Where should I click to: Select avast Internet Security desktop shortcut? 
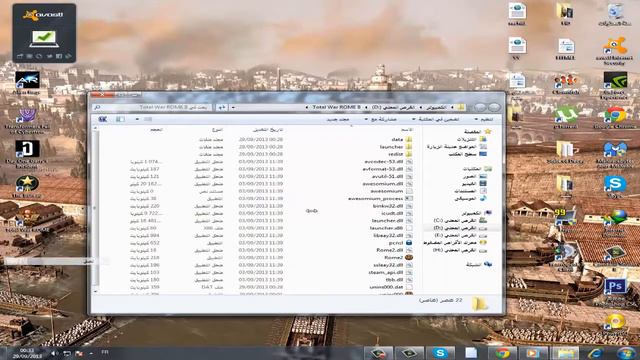coord(615,51)
